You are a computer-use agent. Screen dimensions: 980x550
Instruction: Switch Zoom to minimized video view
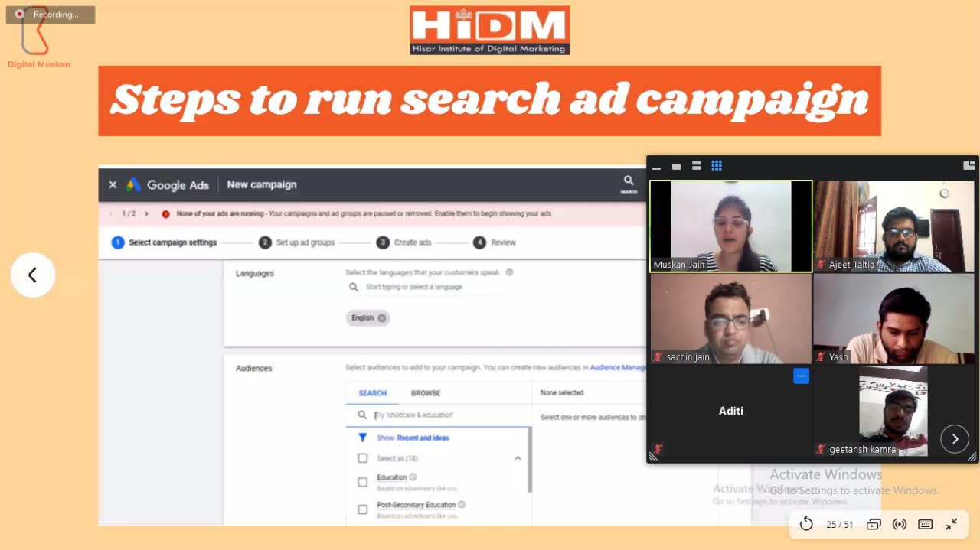(x=656, y=166)
